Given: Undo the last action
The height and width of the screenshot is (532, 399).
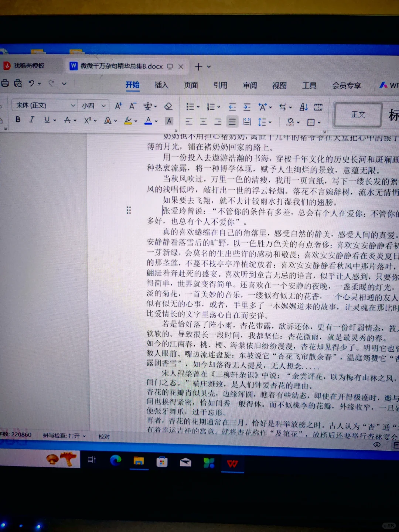Looking at the screenshot, I should (31, 83).
